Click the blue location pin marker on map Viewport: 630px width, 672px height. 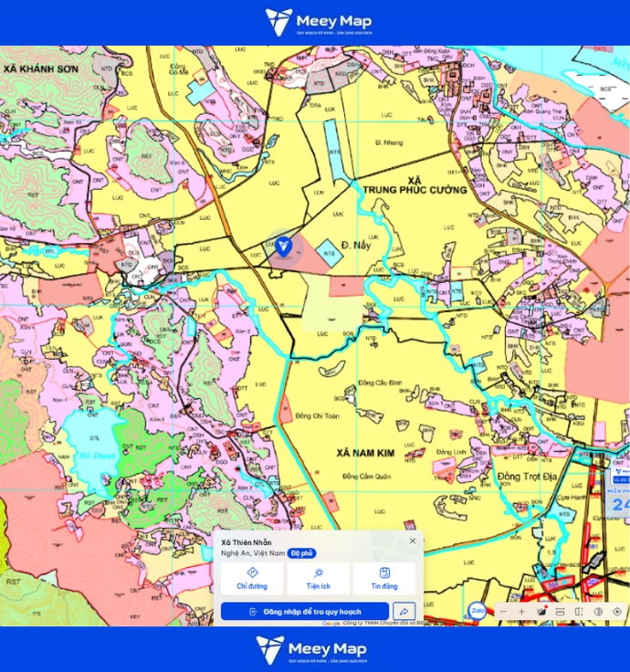(283, 247)
